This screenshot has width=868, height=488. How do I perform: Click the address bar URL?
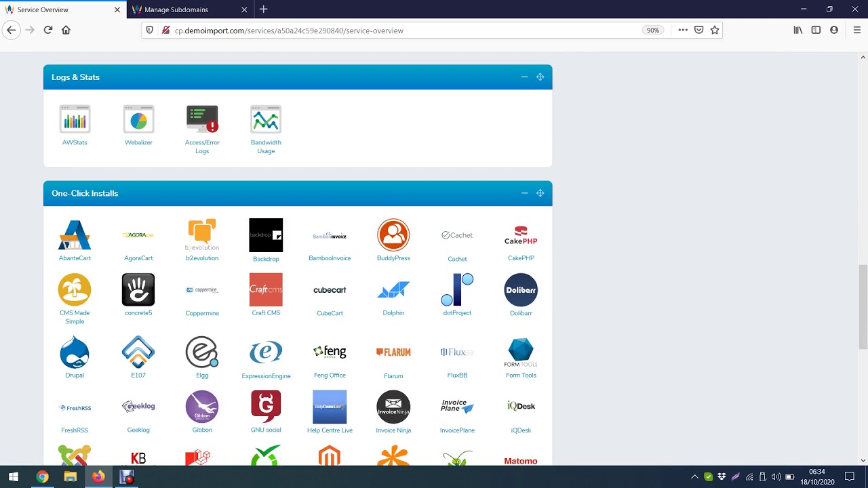pos(289,30)
